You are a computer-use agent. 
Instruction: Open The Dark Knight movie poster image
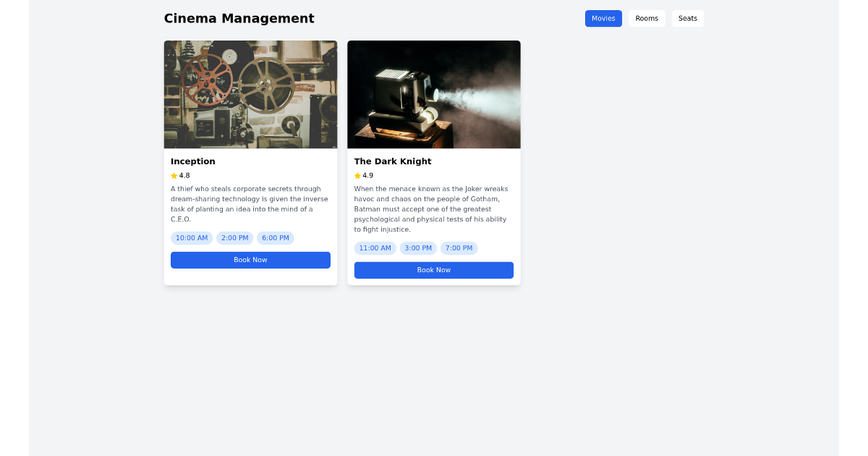click(x=433, y=94)
